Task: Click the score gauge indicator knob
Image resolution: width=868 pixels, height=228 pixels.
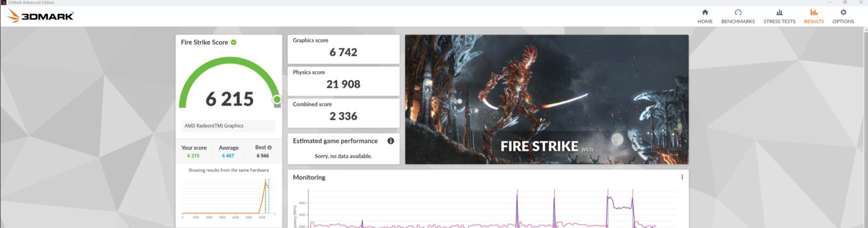Action: [x=277, y=100]
